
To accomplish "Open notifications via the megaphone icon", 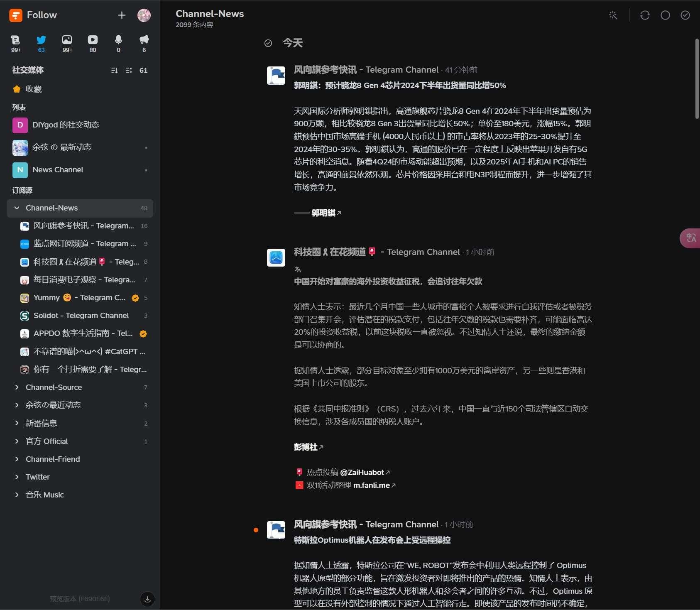I will tap(143, 40).
